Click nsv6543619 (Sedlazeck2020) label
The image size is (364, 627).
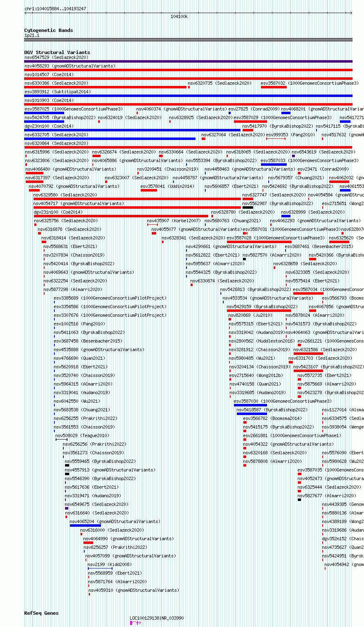pos(324,152)
